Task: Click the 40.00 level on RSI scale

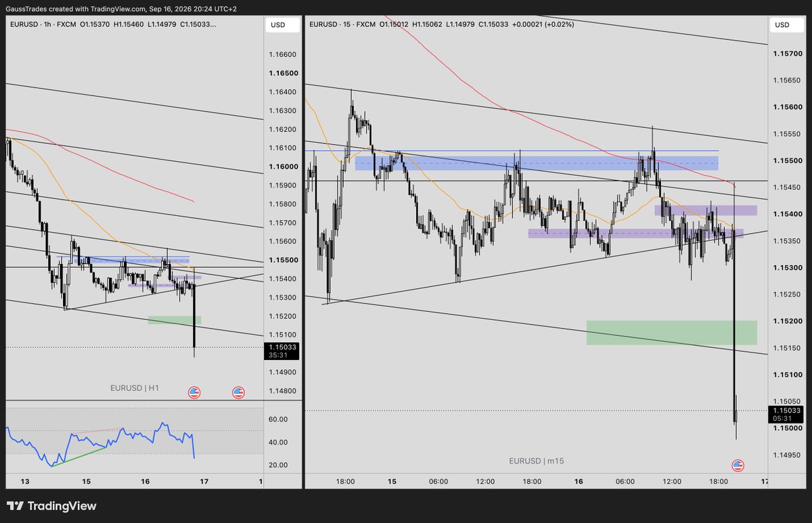Action: coord(279,442)
